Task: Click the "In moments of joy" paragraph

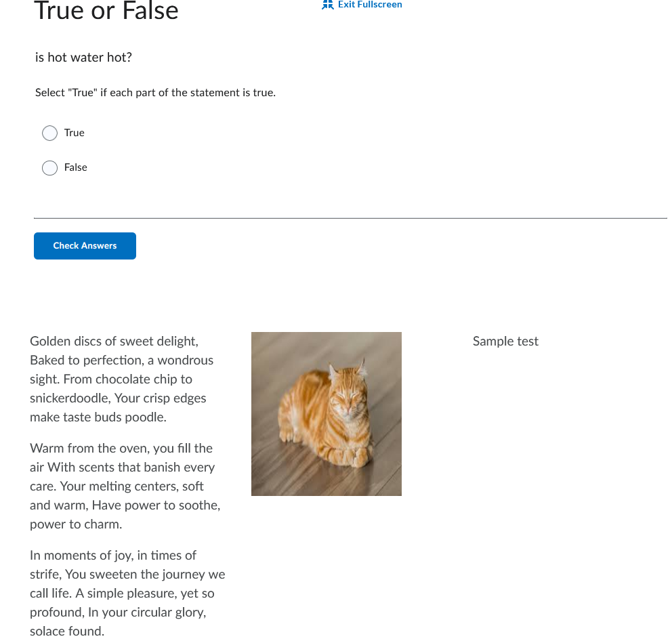Action: 127,594
